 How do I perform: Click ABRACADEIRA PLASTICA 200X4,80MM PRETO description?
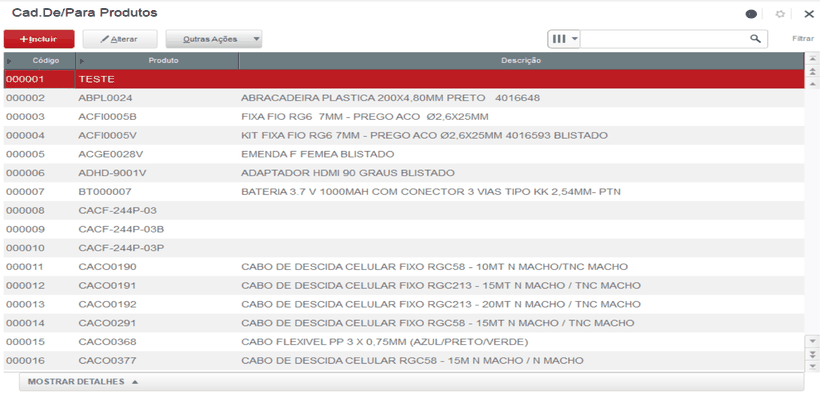point(390,98)
